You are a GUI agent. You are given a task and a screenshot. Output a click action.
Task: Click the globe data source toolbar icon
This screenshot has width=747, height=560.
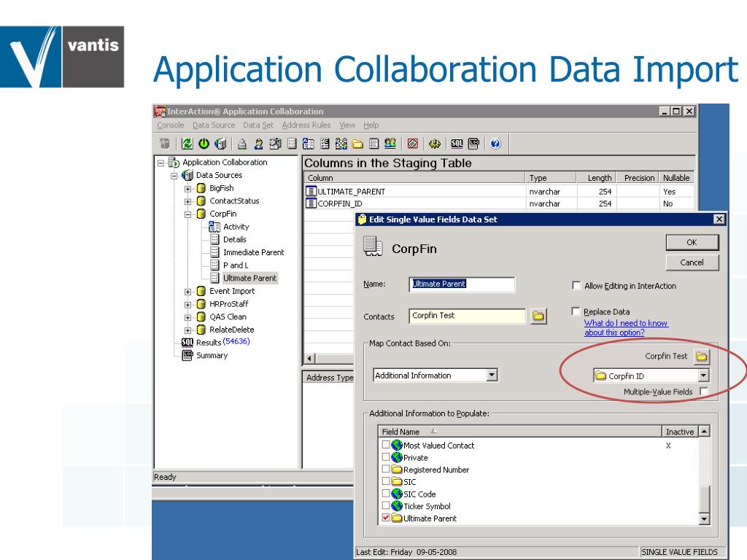pyautogui.click(x=220, y=144)
